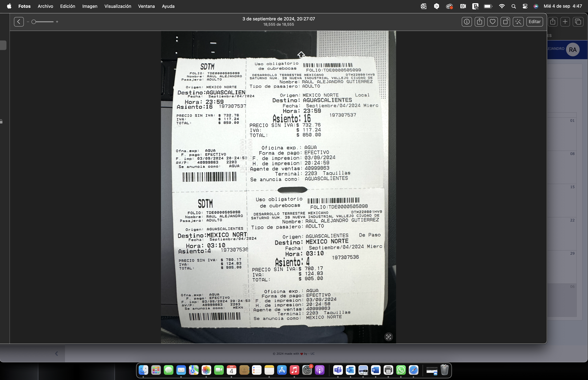Viewport: 588px width, 380px height.
Task: Open Podcasts from the Dock
Action: tap(320, 370)
